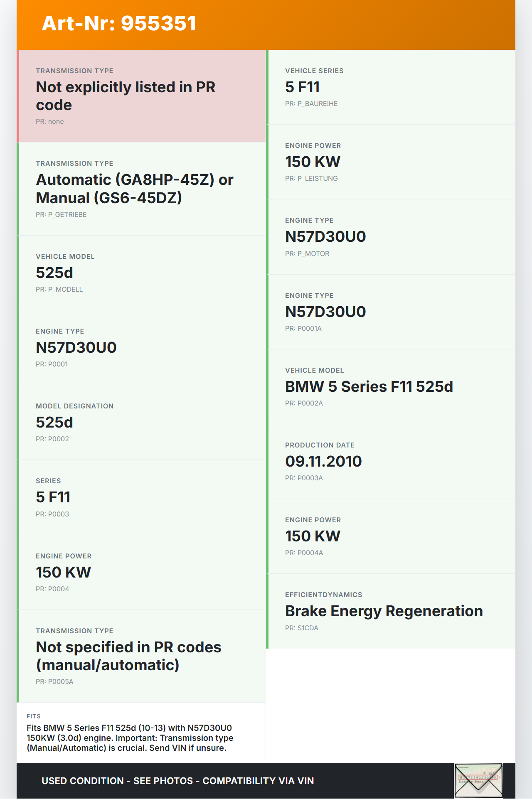Screen dimensions: 532x799
Task: Select the BMW 5 Series F11 525d card
Action: point(391,386)
